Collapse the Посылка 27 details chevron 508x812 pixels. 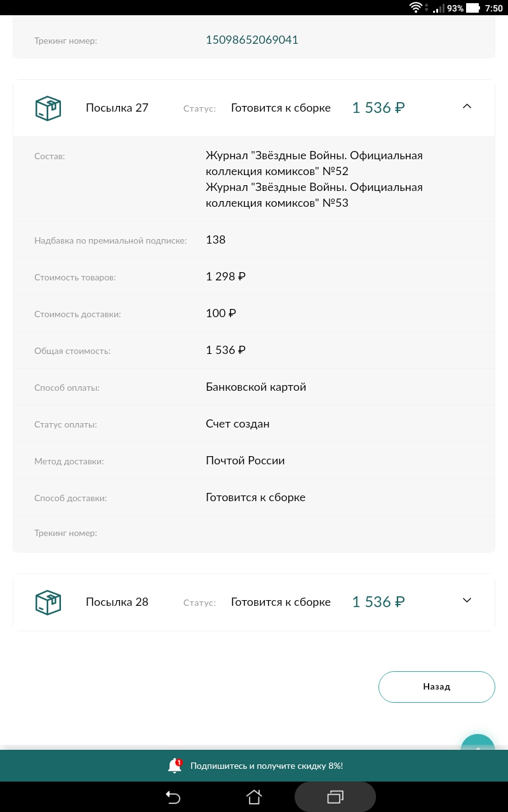467,107
